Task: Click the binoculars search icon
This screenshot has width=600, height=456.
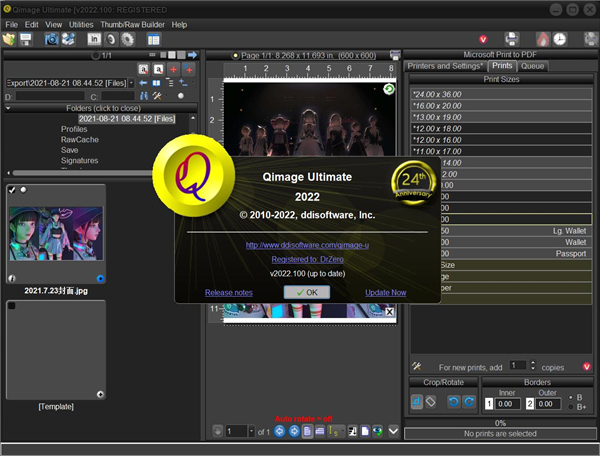Action: (143, 96)
